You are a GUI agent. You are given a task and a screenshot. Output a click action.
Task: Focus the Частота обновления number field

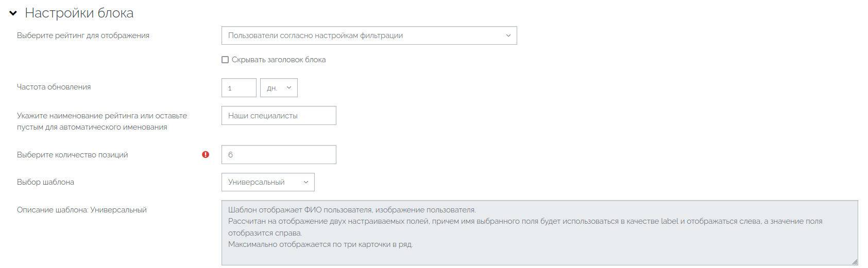(239, 88)
